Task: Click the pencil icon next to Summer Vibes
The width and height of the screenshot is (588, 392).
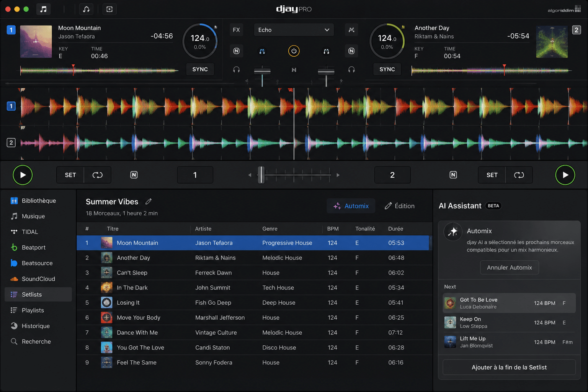Action: (149, 201)
